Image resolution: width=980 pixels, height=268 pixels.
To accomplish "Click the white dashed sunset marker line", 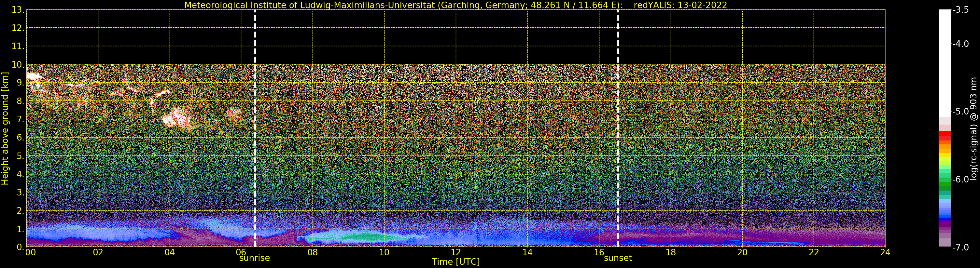I will [618, 128].
